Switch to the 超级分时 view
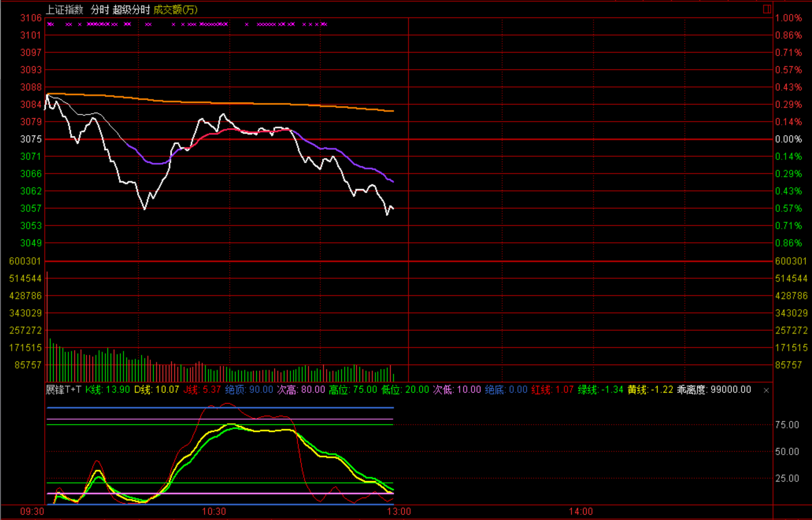 click(x=131, y=9)
